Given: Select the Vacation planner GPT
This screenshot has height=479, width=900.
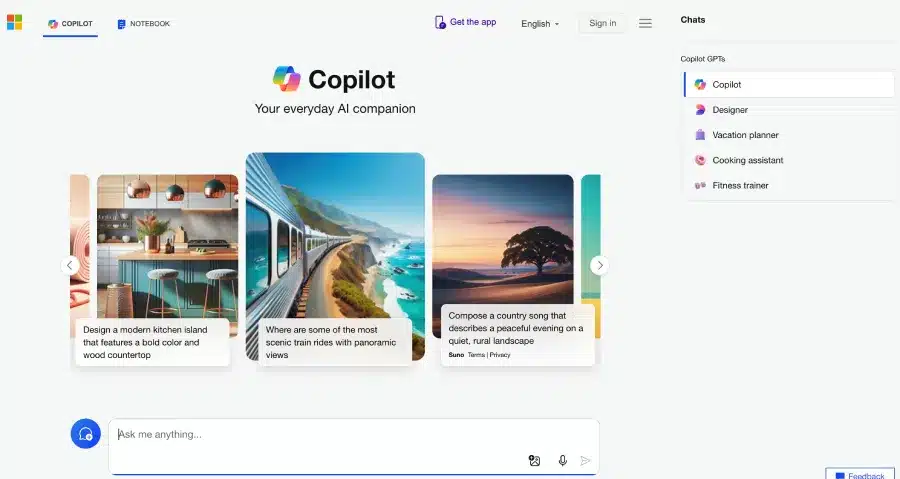Looking at the screenshot, I should [x=789, y=135].
